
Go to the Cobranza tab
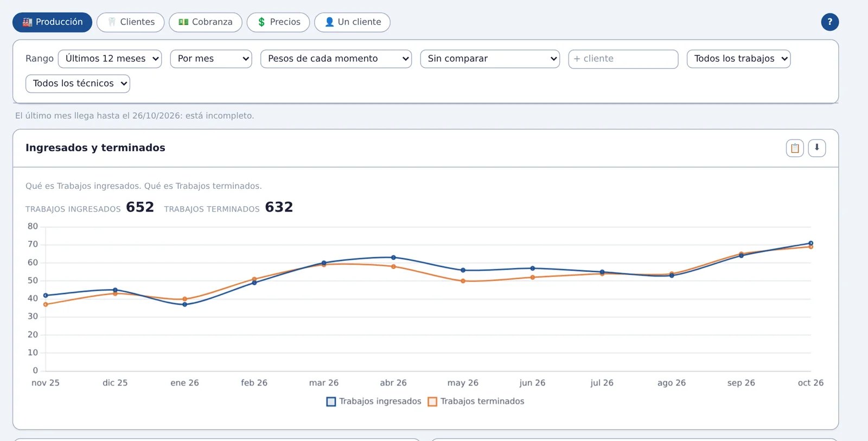(206, 22)
